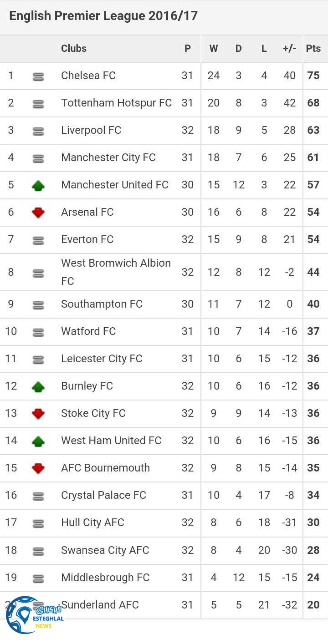Select the Manchester City FC row name

click(x=108, y=157)
